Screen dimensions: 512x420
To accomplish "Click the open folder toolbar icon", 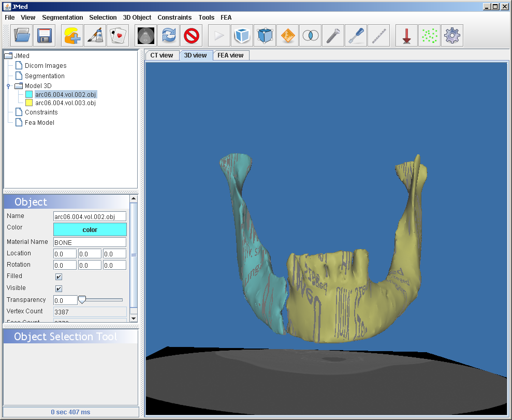I will pyautogui.click(x=22, y=36).
